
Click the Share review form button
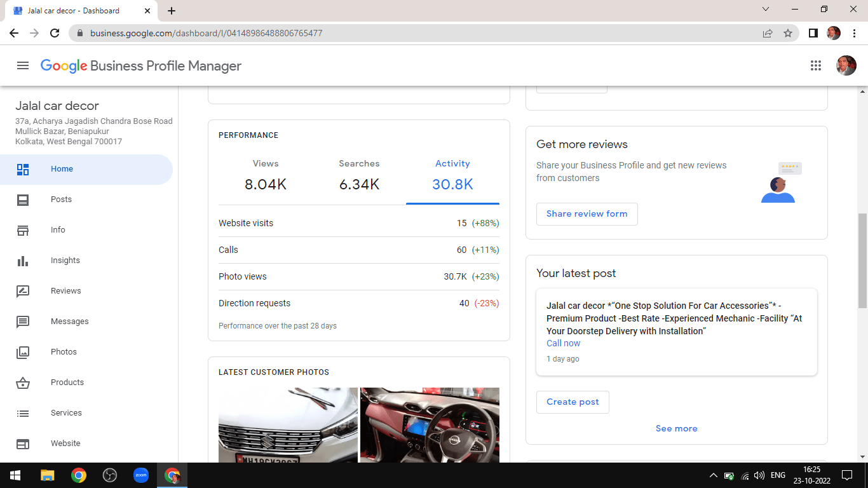587,214
